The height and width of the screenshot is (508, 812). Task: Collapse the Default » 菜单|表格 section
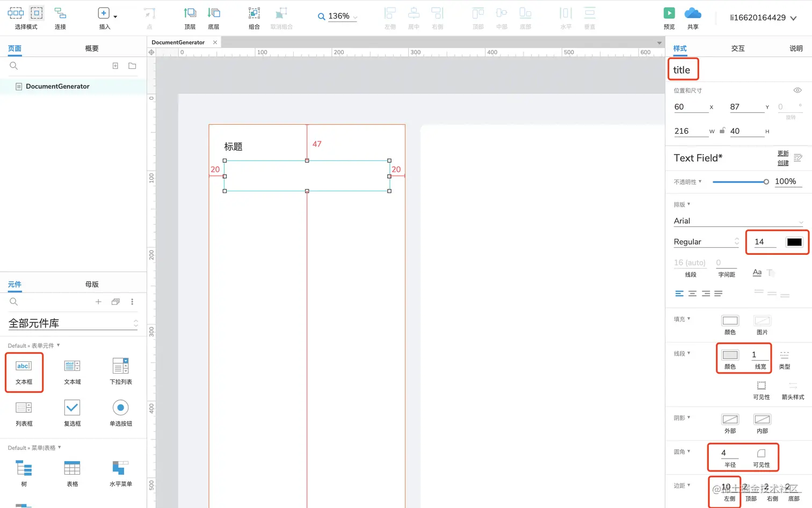60,447
